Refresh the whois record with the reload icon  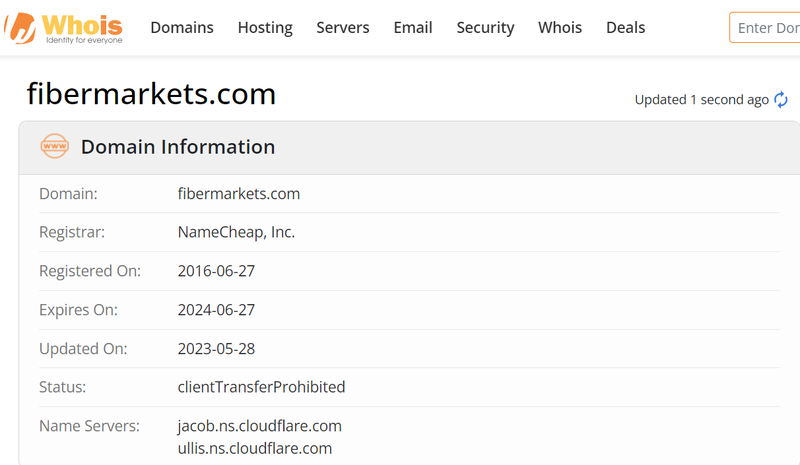781,100
